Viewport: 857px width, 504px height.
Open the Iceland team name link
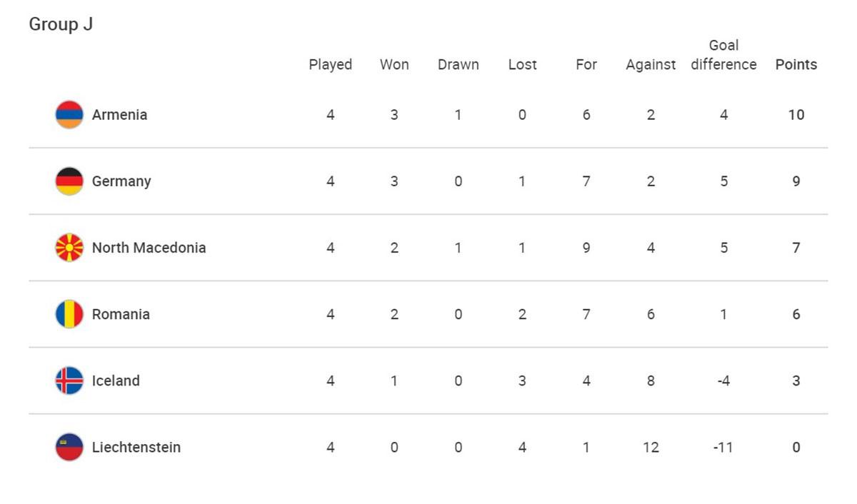[116, 380]
